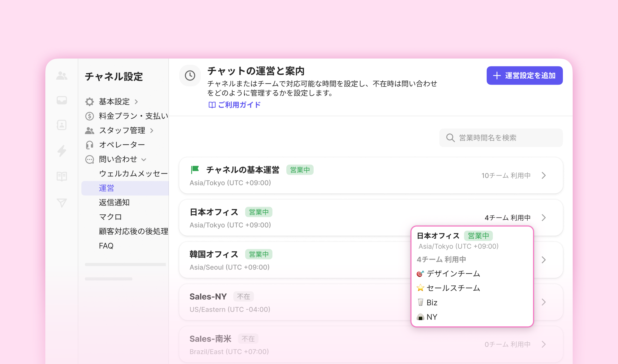The width and height of the screenshot is (618, 364).
Task: Click the green flag on チャネルの基本運営
Action: 195,170
